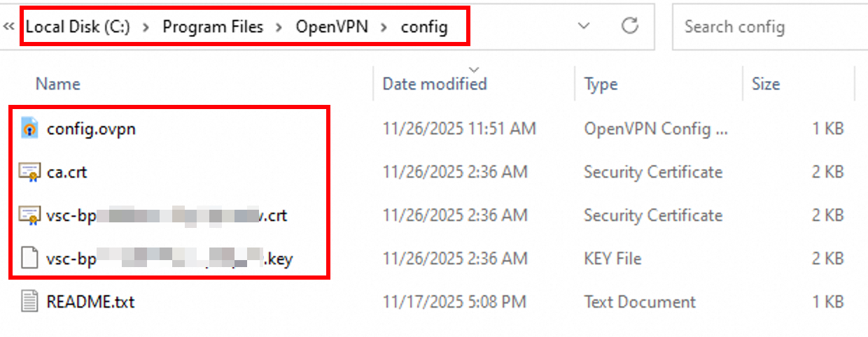Click the vsc-bp .key file icon
Image resolution: width=868 pixels, height=337 pixels.
click(29, 259)
